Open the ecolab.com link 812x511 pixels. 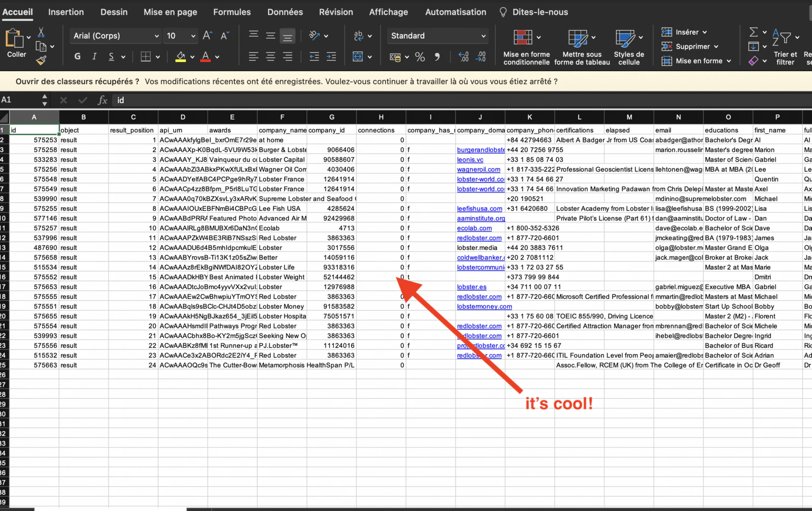pos(475,228)
